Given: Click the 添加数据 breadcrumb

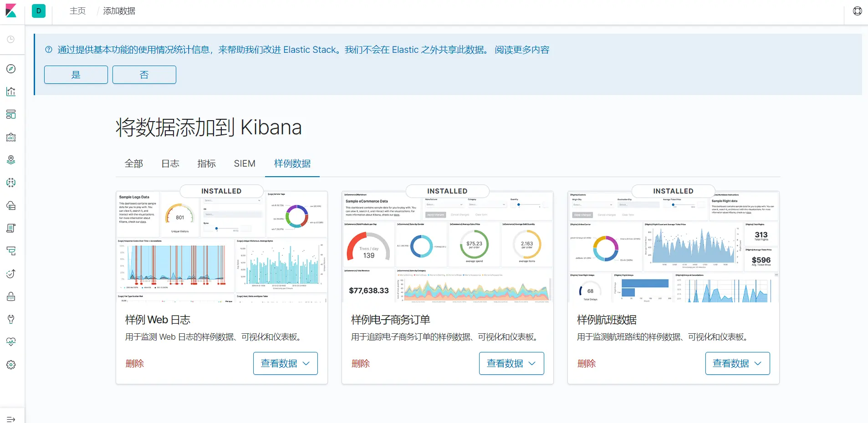Looking at the screenshot, I should pos(119,11).
